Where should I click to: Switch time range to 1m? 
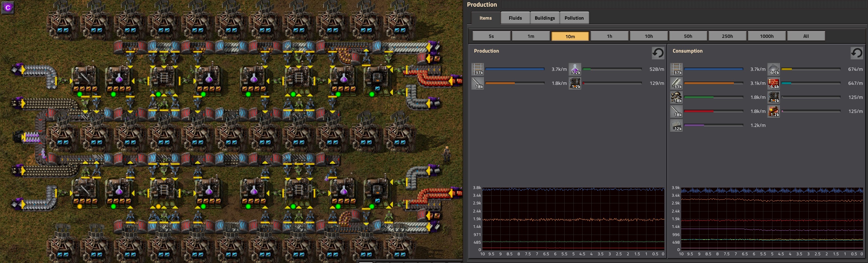coord(531,36)
